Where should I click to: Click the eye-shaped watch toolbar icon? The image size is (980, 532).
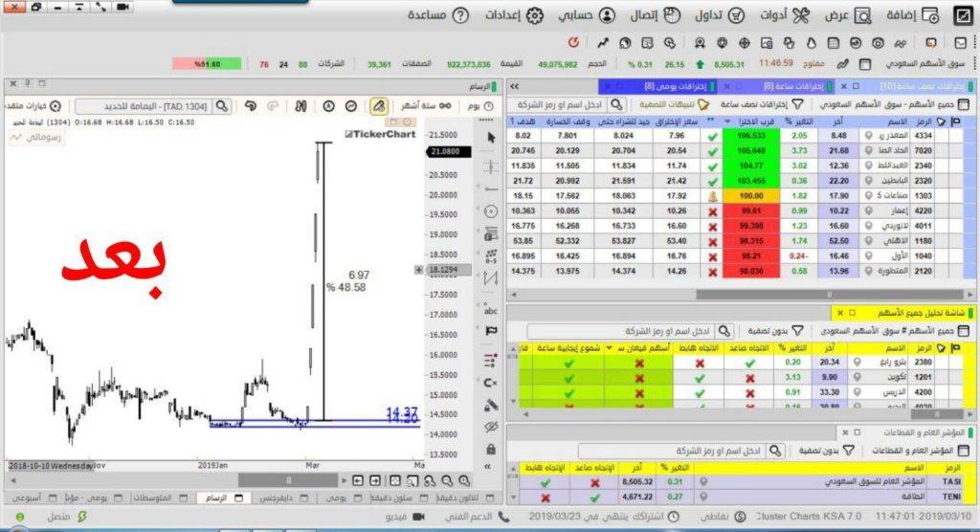(x=879, y=43)
